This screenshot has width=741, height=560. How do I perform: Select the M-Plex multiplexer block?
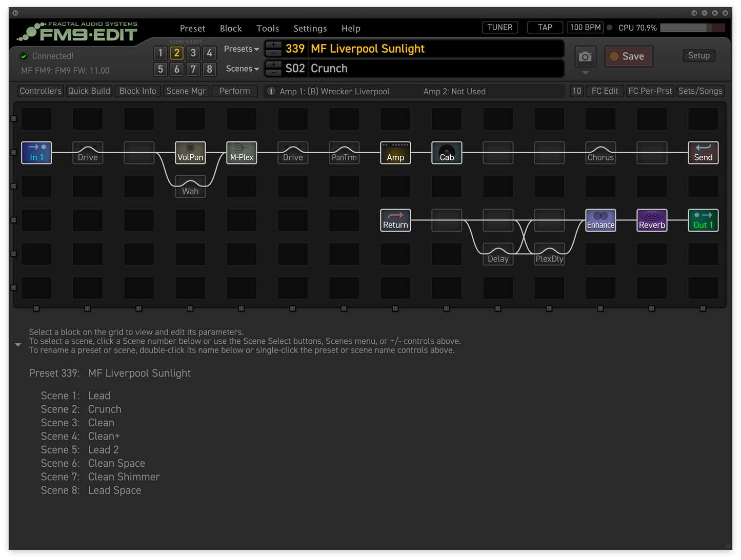[242, 153]
